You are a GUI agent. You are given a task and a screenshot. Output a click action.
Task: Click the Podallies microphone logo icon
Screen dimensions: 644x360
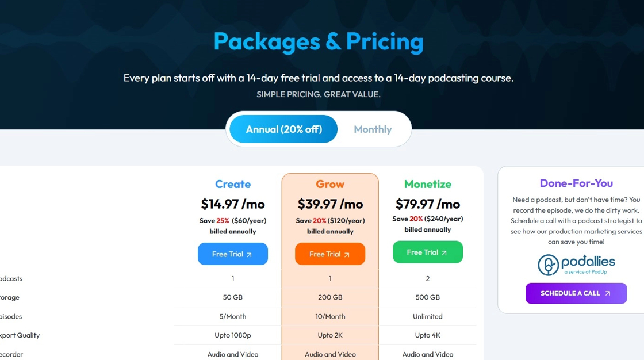(549, 265)
